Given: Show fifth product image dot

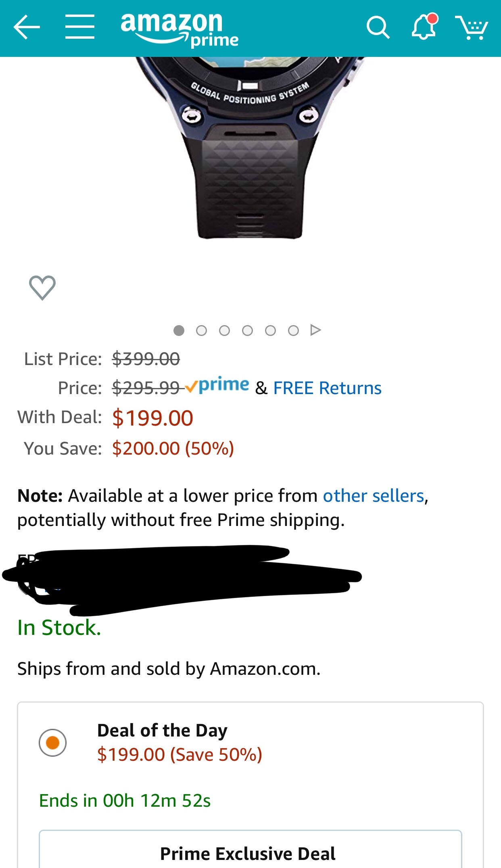Looking at the screenshot, I should click(270, 331).
